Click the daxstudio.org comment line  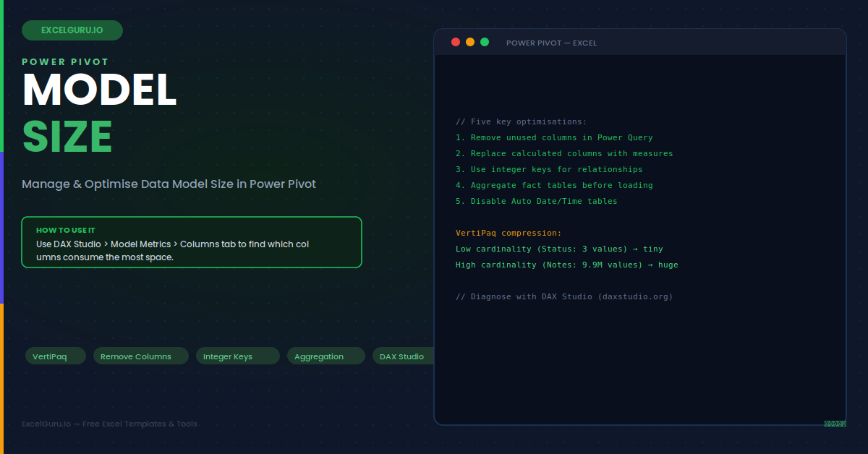pyautogui.click(x=564, y=296)
